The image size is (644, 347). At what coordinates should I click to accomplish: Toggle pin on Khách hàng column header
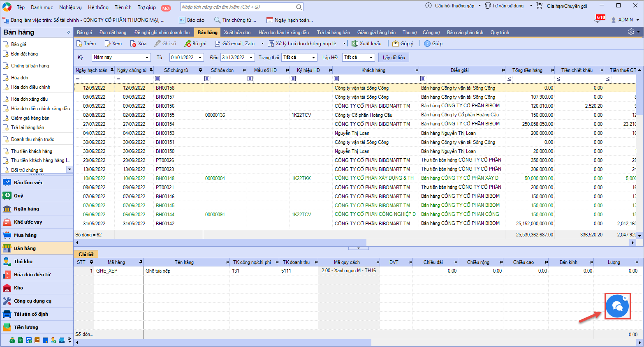click(x=416, y=70)
